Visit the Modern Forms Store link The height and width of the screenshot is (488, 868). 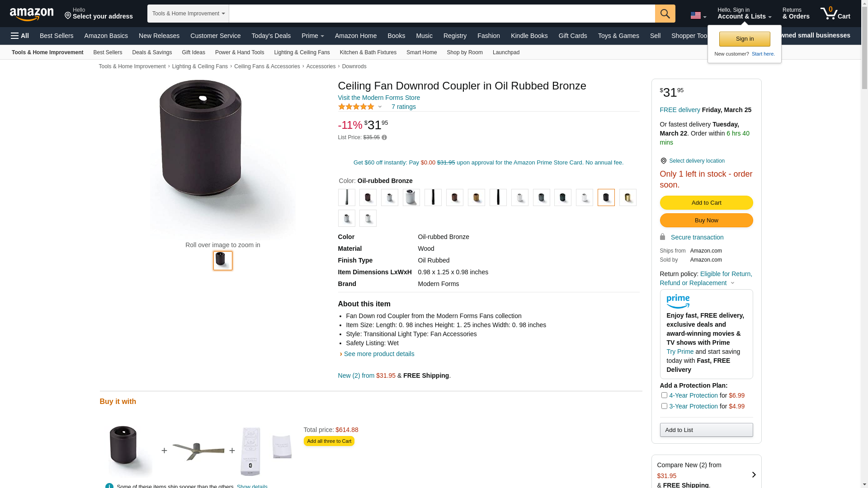[x=379, y=98]
